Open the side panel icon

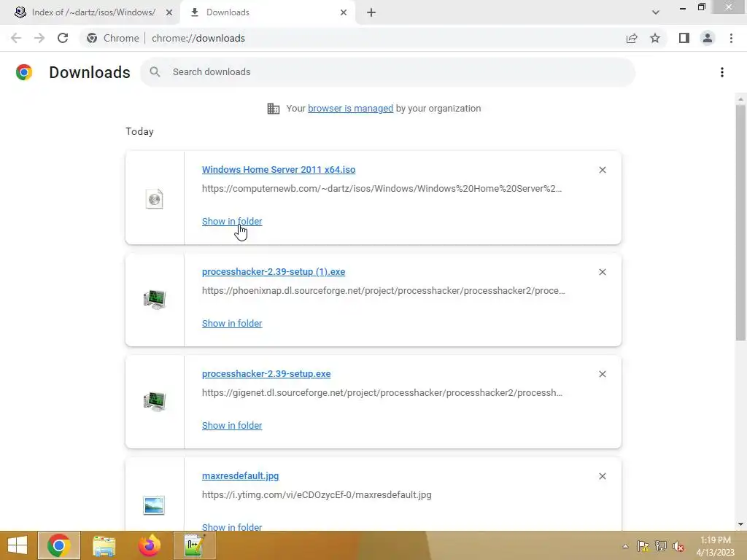[x=684, y=38]
